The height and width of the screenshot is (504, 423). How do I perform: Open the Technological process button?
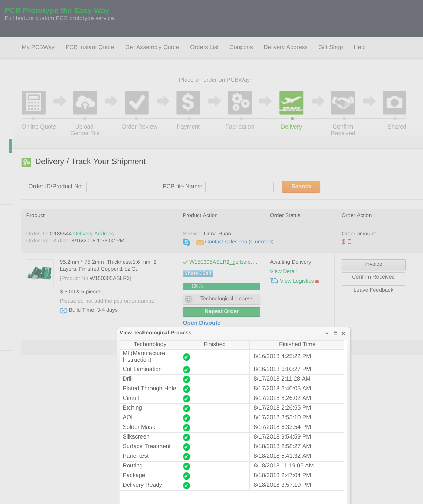221,299
